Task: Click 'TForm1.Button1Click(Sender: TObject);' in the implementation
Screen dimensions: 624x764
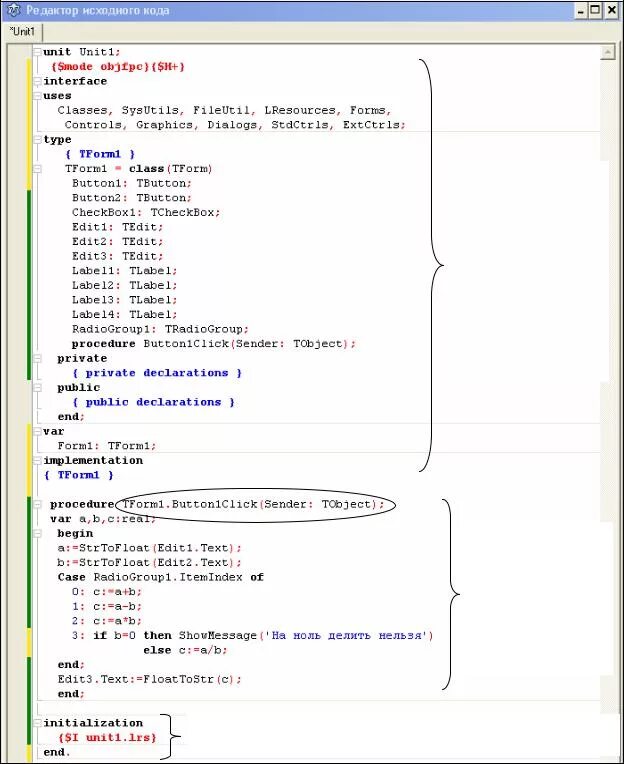Action: click(x=253, y=504)
